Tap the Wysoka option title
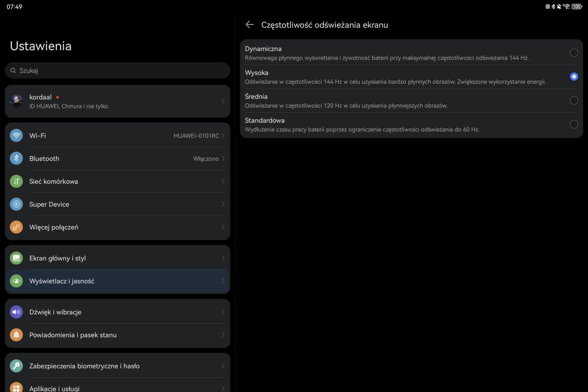This screenshot has width=588, height=392. [x=257, y=73]
